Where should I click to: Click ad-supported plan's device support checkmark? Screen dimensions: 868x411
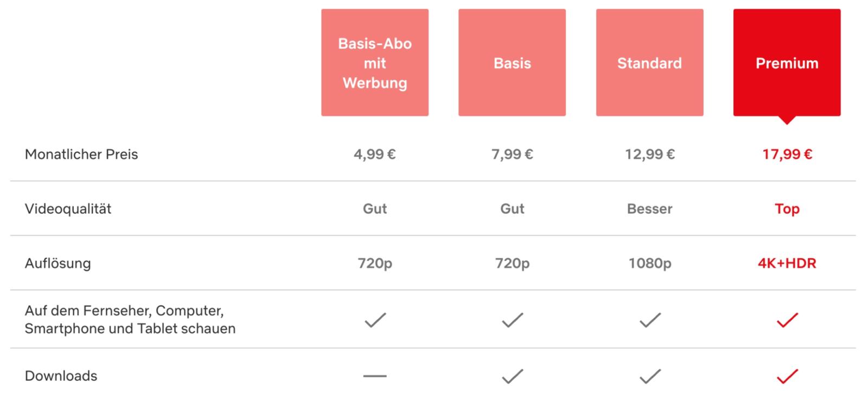pyautogui.click(x=375, y=320)
